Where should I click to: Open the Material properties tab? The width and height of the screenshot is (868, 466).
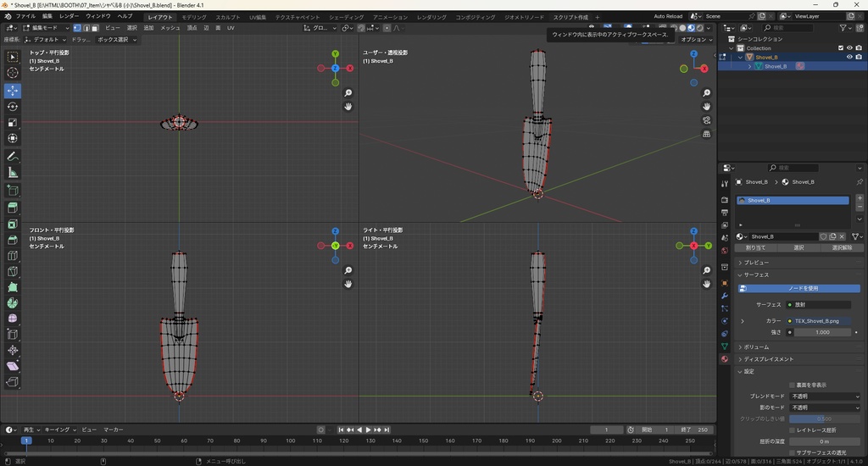point(725,359)
